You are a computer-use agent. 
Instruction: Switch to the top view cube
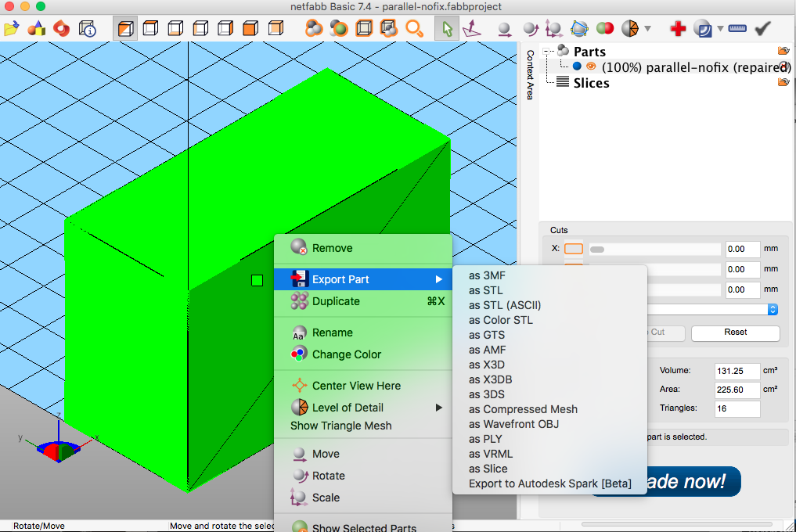point(150,28)
